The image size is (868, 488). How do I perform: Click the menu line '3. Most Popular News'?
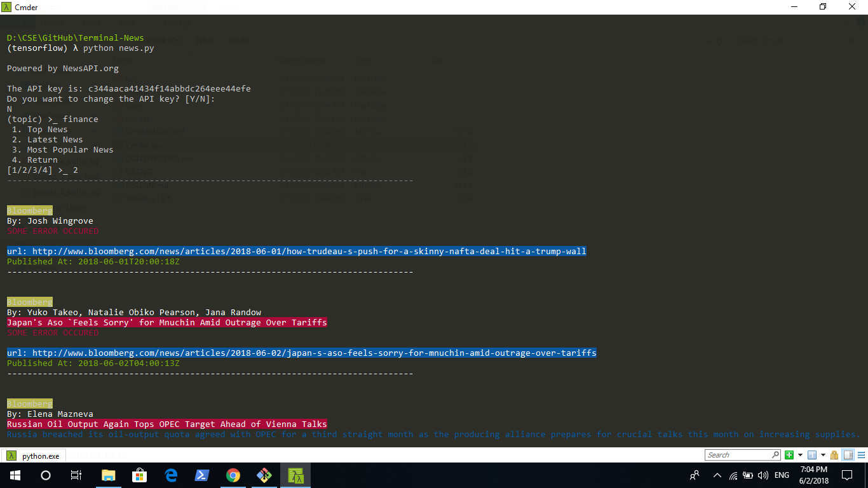(63, 150)
